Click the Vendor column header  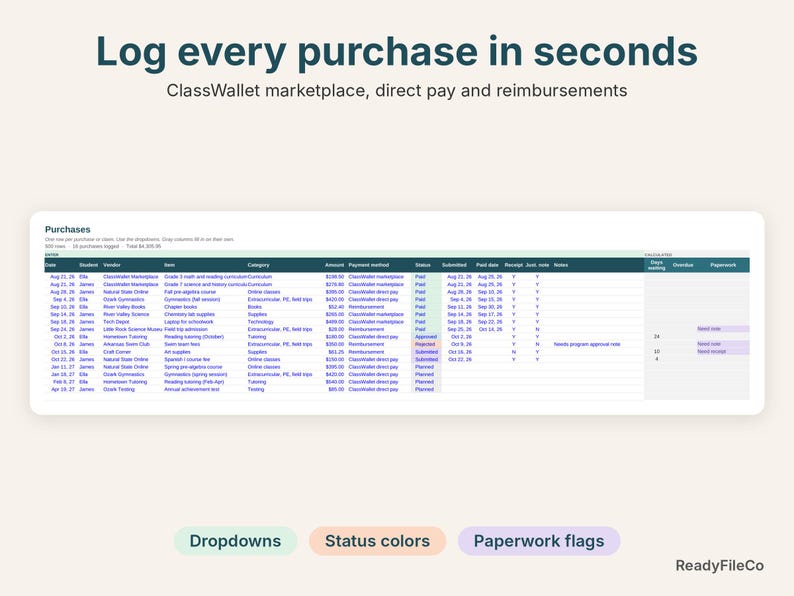tap(112, 265)
